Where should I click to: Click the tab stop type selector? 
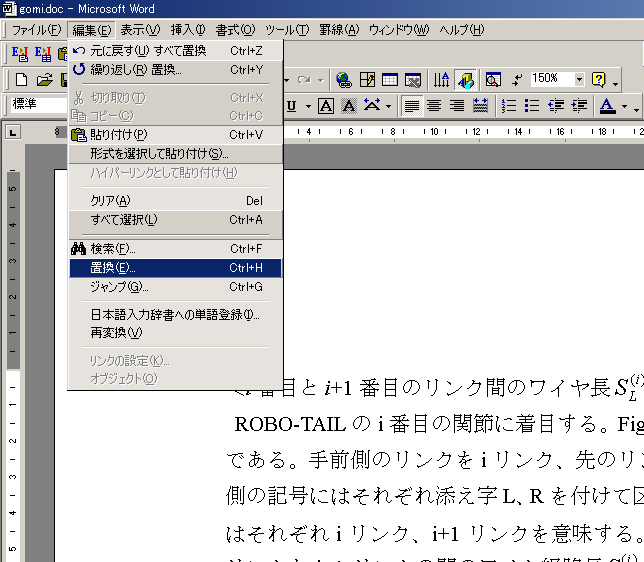coord(13,132)
